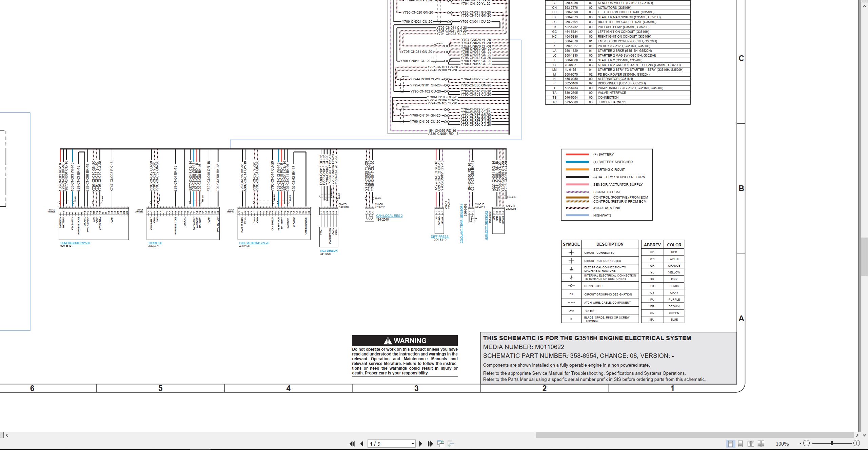
Task: Click the MEDIA NUMBER: M0110622 text
Action: 524,347
